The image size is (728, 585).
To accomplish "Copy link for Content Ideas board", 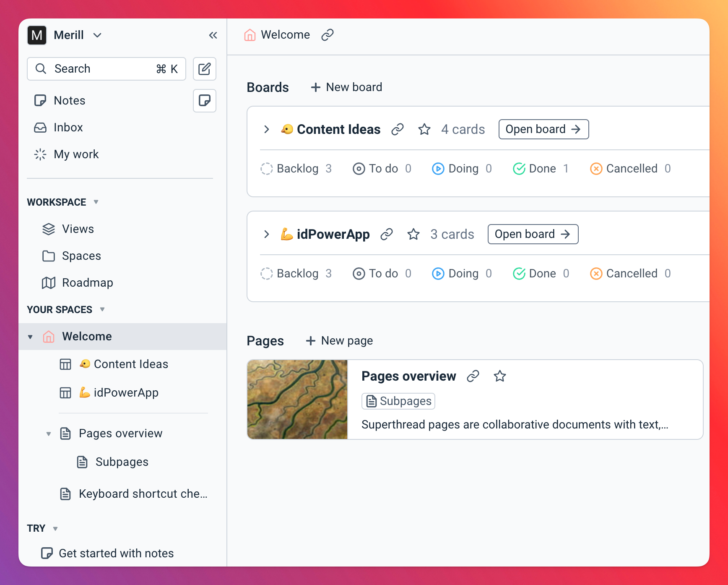I will pos(398,129).
